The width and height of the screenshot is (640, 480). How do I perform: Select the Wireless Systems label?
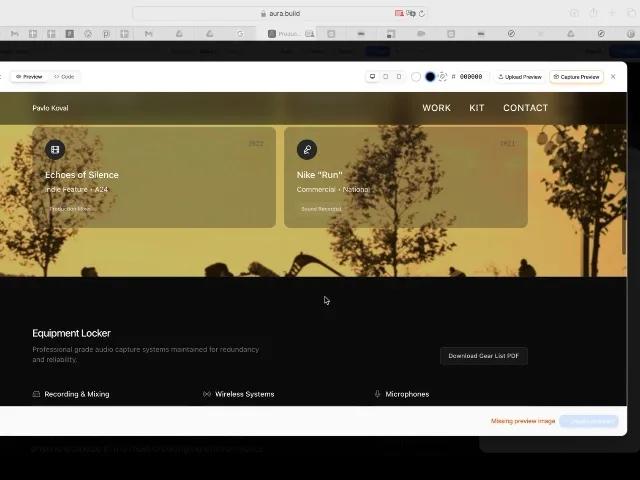(x=244, y=394)
